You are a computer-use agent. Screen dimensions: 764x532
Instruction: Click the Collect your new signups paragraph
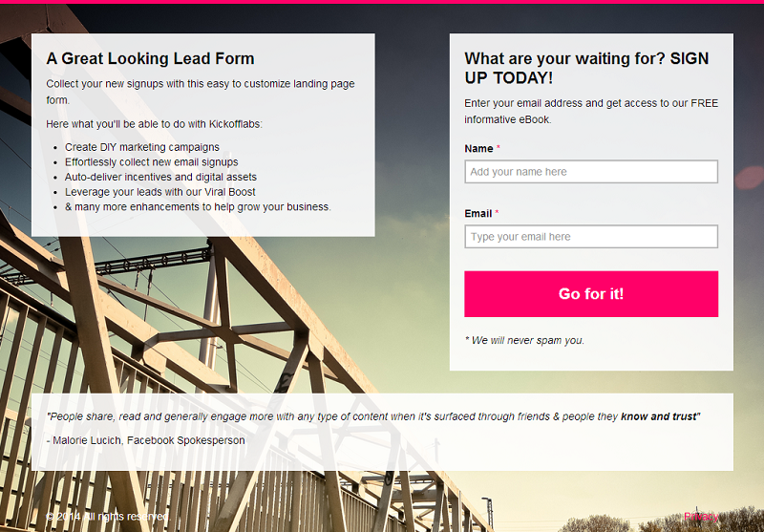pos(200,91)
